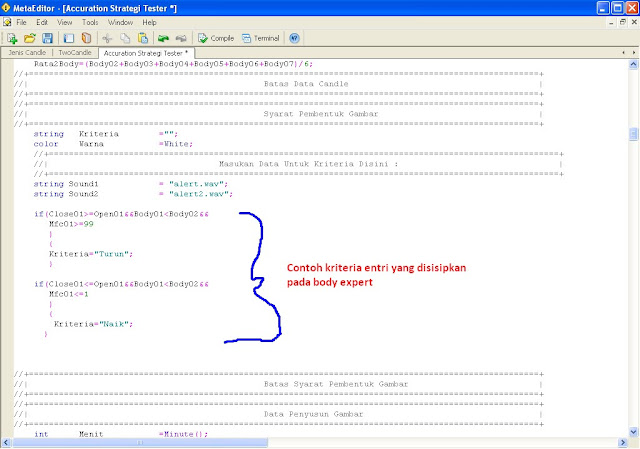This screenshot has height=449, width=640.
Task: Close the inner document window
Action: coord(634,22)
